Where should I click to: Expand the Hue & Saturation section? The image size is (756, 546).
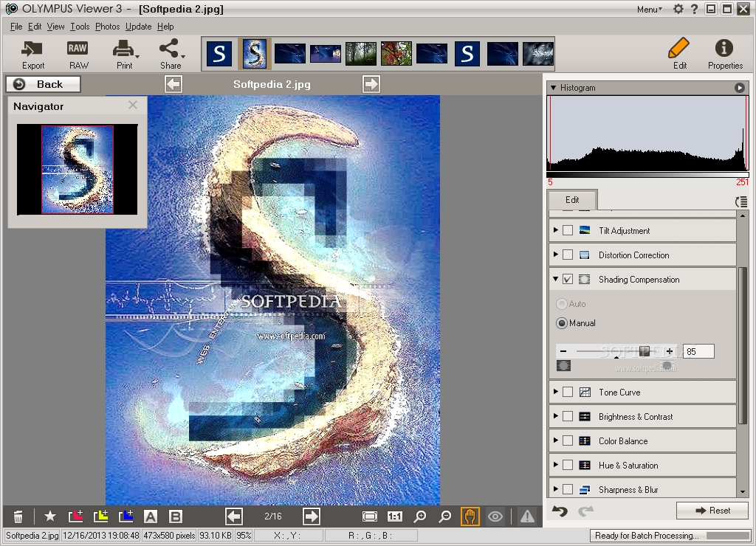click(555, 464)
